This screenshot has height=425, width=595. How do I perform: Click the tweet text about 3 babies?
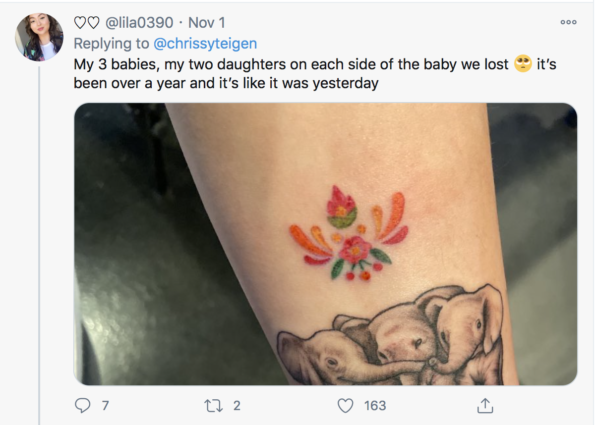coord(315,73)
